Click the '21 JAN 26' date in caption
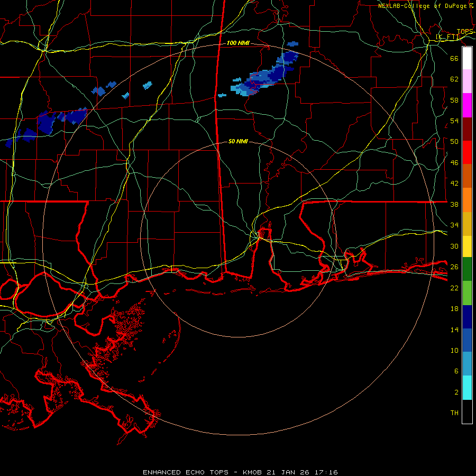This screenshot has width=476, height=476. 288,472
